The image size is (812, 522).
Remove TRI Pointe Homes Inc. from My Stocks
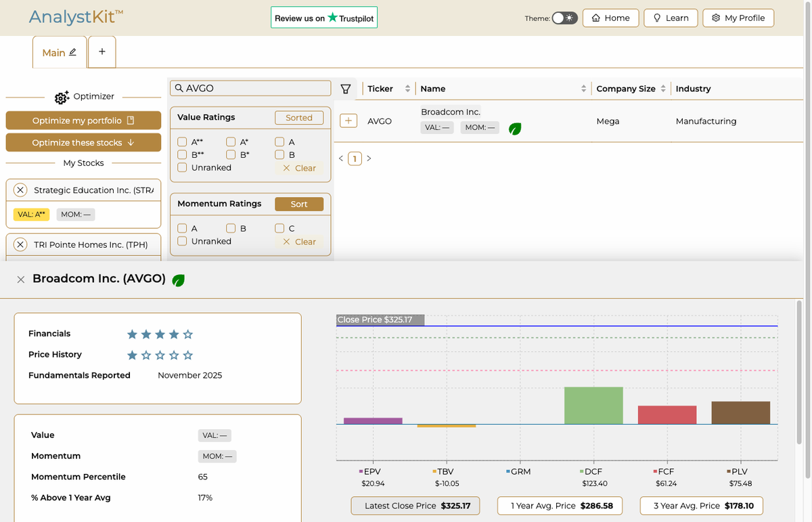(x=20, y=244)
